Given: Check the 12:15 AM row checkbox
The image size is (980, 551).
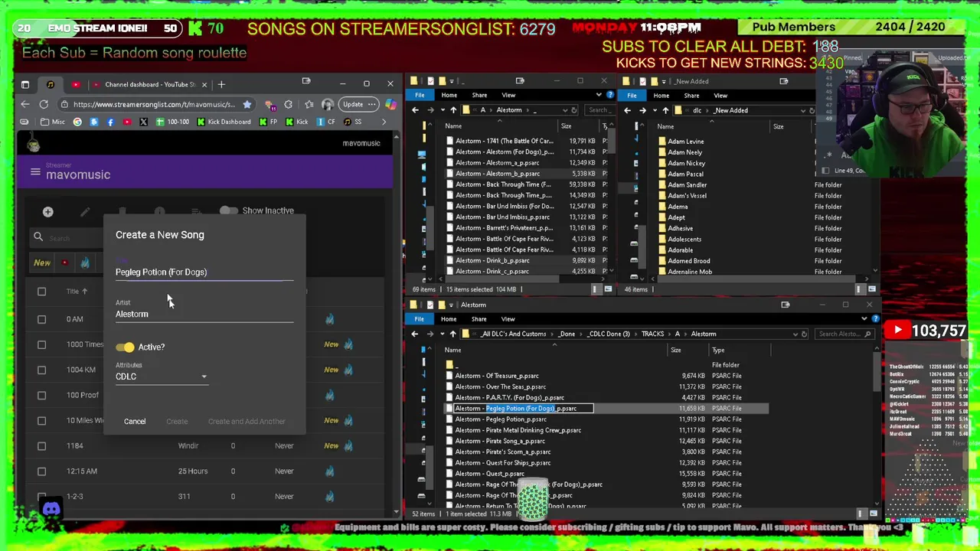Looking at the screenshot, I should 41,471.
